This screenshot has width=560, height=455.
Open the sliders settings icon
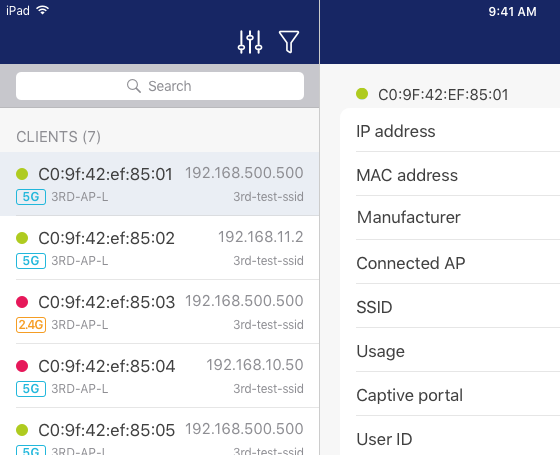(250, 42)
